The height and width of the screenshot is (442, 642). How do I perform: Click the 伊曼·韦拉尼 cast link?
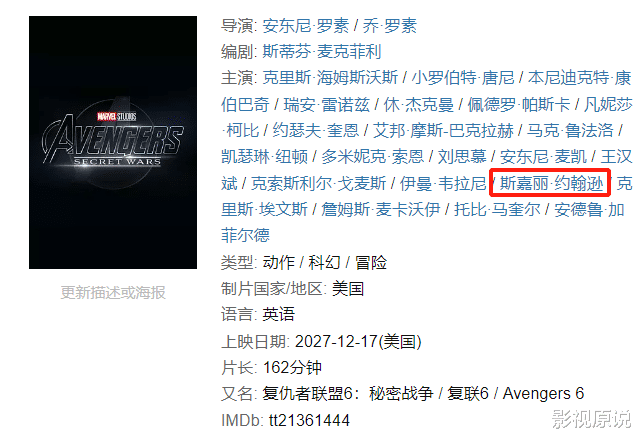443,183
